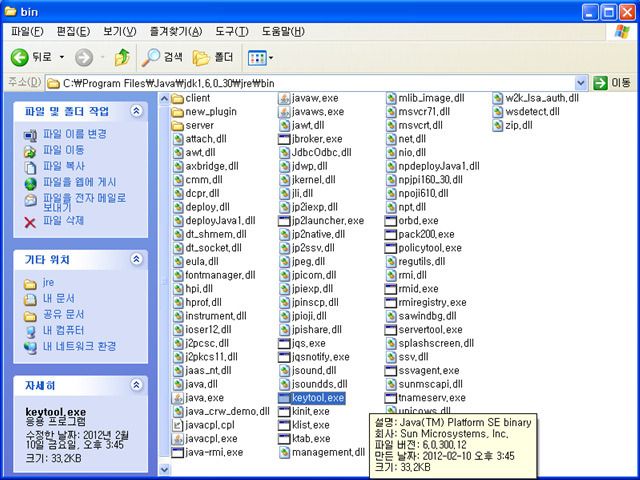Select the java.exe file icon
The width and height of the screenshot is (640, 480).
coord(177,398)
